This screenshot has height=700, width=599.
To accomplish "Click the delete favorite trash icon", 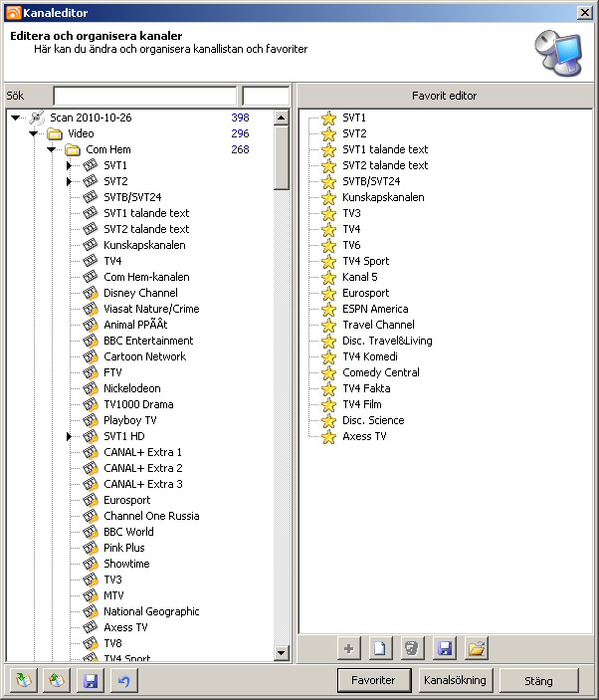I will (x=412, y=648).
